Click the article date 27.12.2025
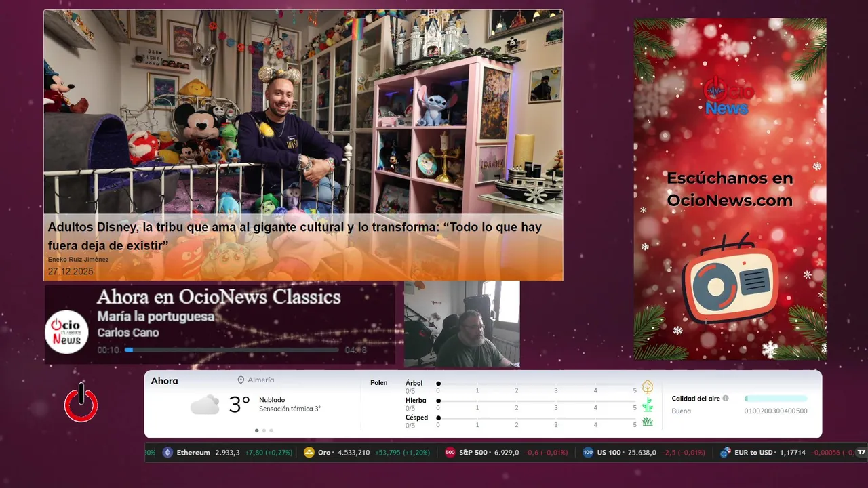Screen dimensions: 868x488 tap(71, 272)
